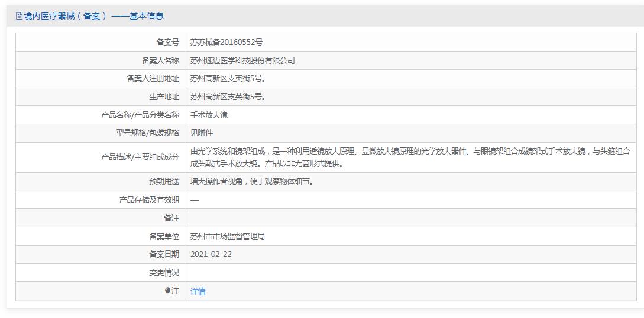Click the 备案日期 label
The width and height of the screenshot is (644, 318).
pyautogui.click(x=164, y=254)
